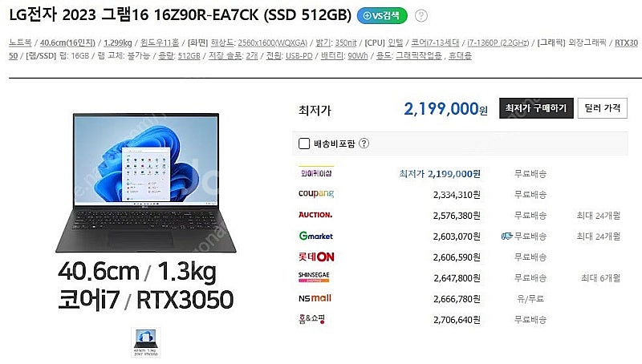
Task: Click the VS검색 compare badge
Action: pos(382,15)
